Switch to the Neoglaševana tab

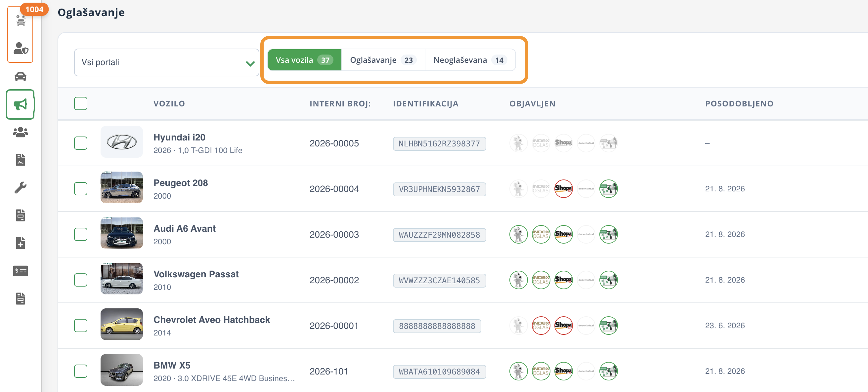pos(470,60)
